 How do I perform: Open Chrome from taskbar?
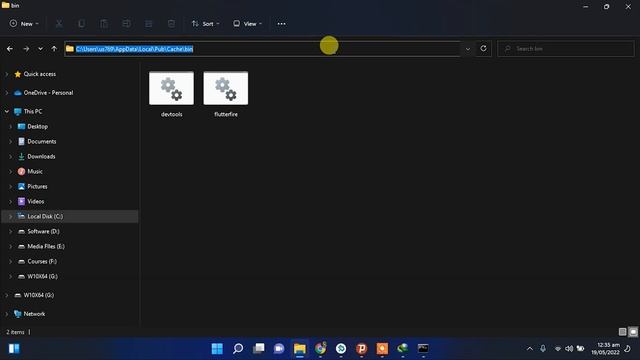pos(320,349)
